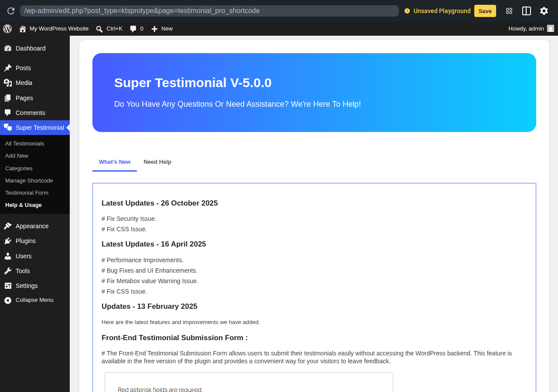Click the Users person icon
Viewport: 558px width, 392px height.
point(8,256)
